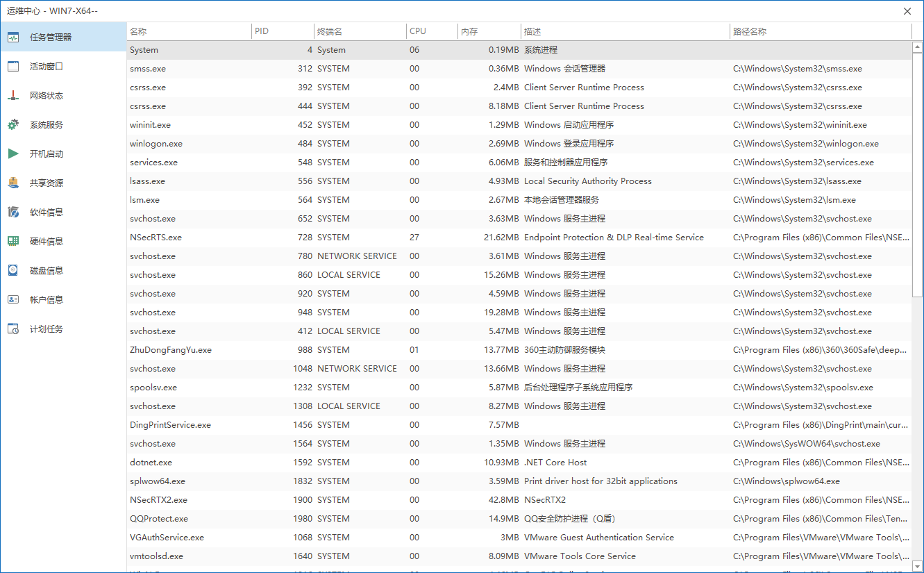
Task: Switch to the 活动窗口 section
Action: click(x=63, y=66)
